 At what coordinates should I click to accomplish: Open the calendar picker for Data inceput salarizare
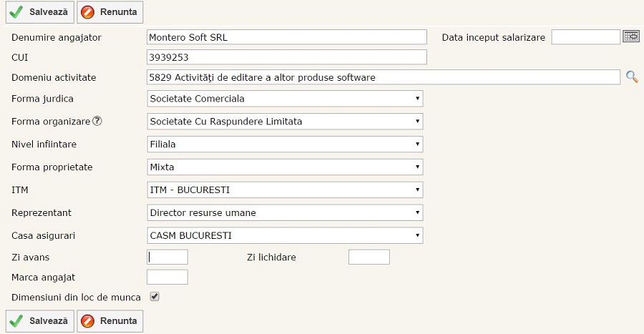click(x=630, y=37)
